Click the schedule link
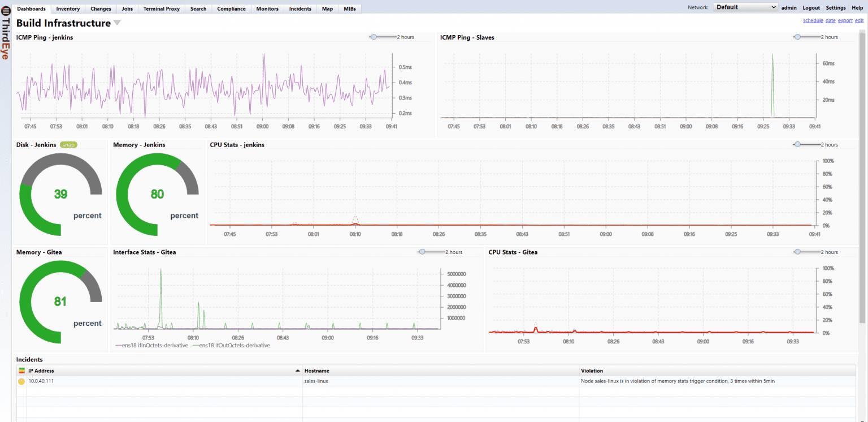 point(813,20)
